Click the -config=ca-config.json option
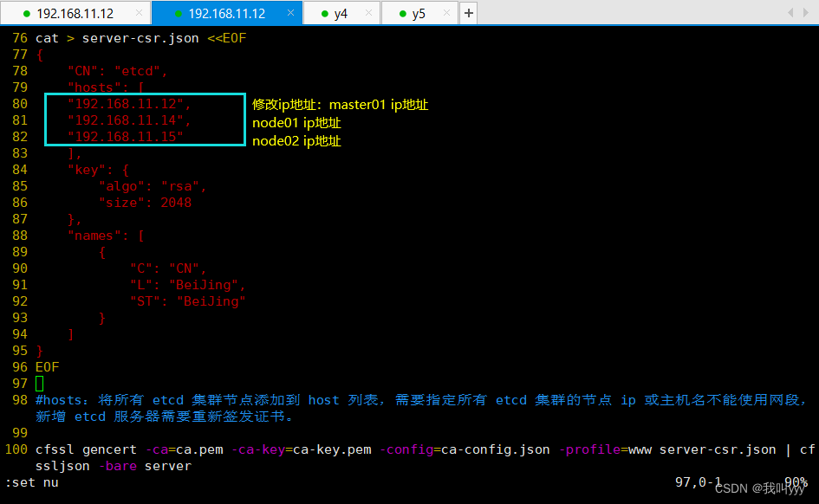 465,449
